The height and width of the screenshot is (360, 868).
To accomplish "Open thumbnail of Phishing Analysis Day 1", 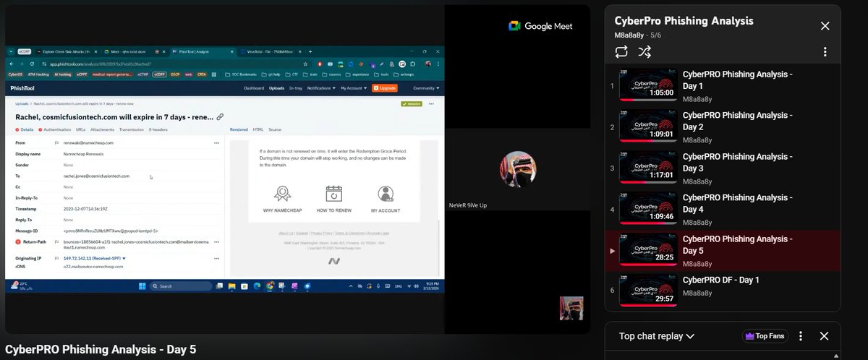I will click(x=648, y=86).
